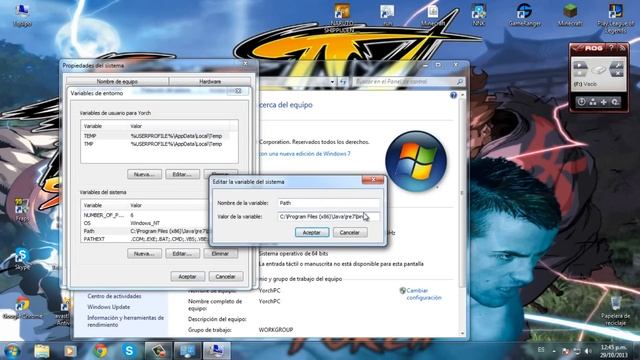640x360 pixels.
Task: Click the ROG gadget power icon
Action: pyautogui.click(x=582, y=102)
